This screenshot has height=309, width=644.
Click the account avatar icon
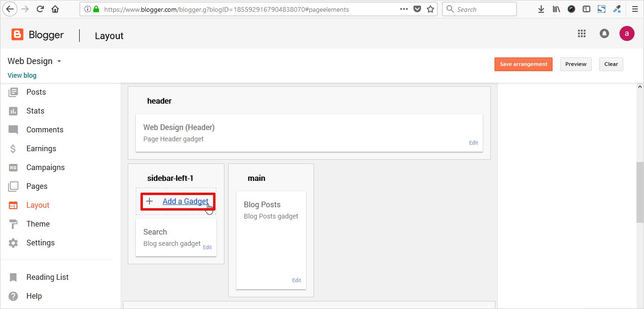pos(627,33)
